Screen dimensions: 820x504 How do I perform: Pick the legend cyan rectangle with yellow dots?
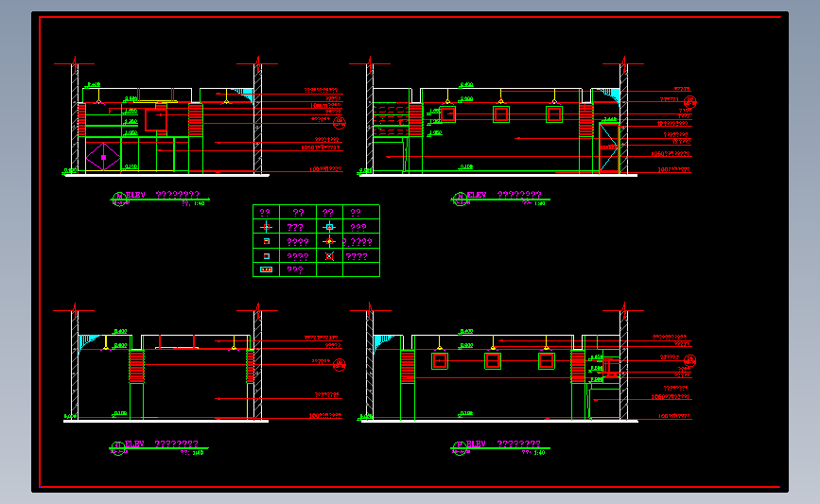point(266,269)
